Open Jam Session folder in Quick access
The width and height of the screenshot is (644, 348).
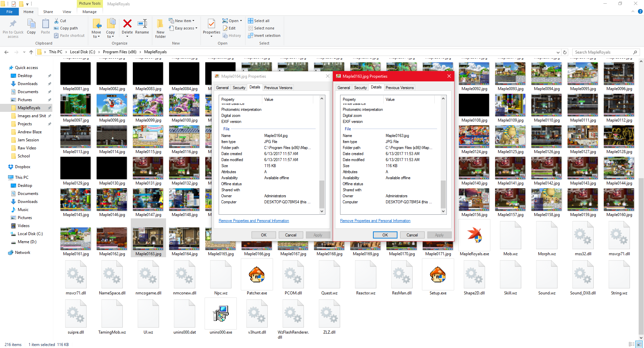[x=28, y=140]
